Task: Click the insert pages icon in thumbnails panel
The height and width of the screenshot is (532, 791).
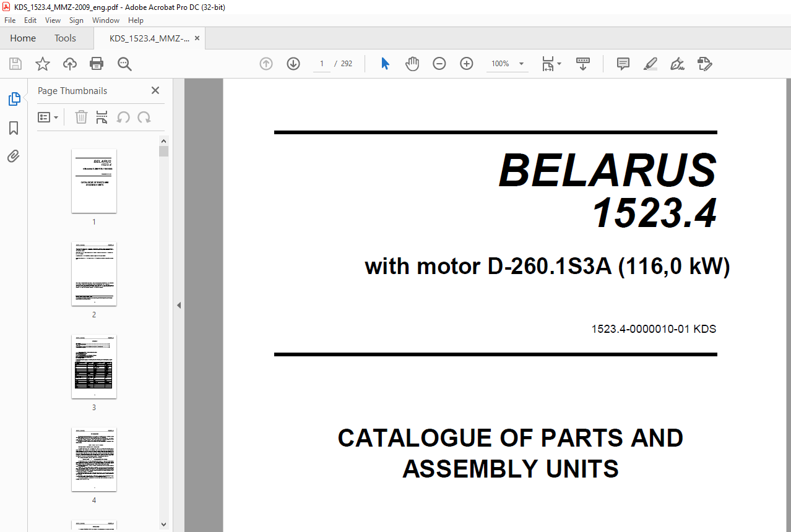Action: click(102, 117)
